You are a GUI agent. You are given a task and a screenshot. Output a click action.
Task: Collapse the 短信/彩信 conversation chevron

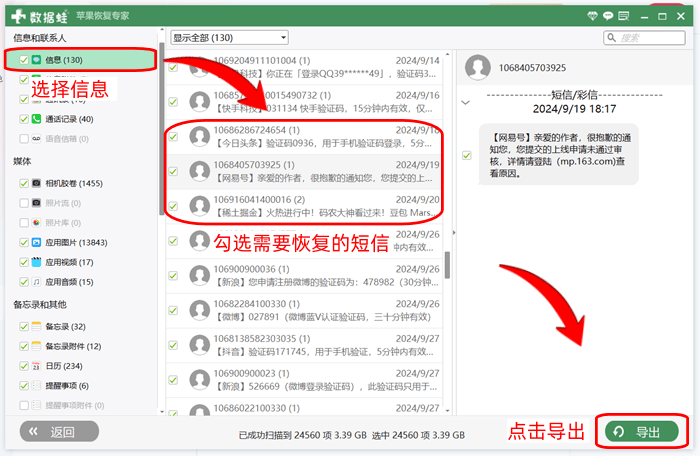(465, 101)
